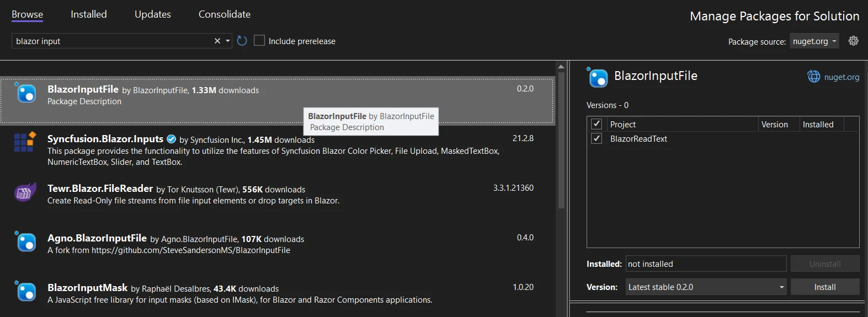Click the Agno.BlazorInputFile package icon
The height and width of the screenshot is (317, 868).
(x=25, y=241)
